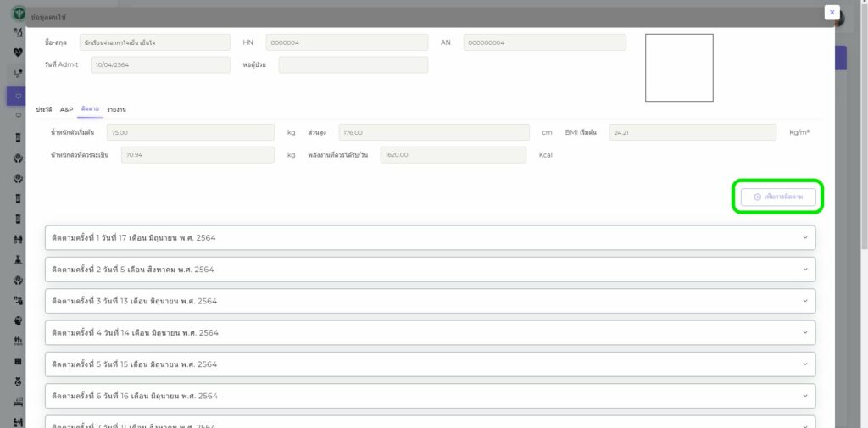868x428 pixels.
Task: Open ติดตามครั้งที่ 6 accordion chevron
Action: point(805,396)
